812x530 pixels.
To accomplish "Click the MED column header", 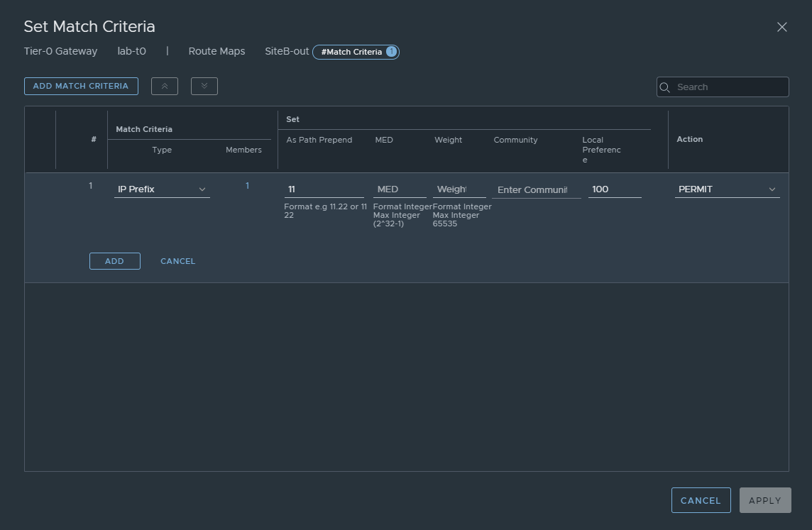I will click(384, 140).
